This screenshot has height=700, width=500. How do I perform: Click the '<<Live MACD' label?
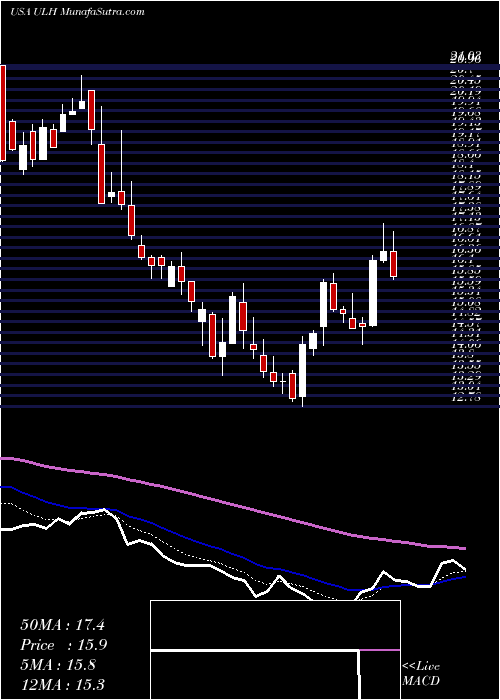(x=421, y=673)
